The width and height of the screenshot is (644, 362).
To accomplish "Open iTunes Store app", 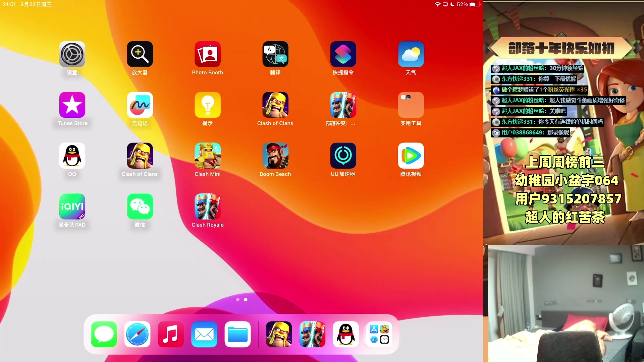I will pos(72,105).
